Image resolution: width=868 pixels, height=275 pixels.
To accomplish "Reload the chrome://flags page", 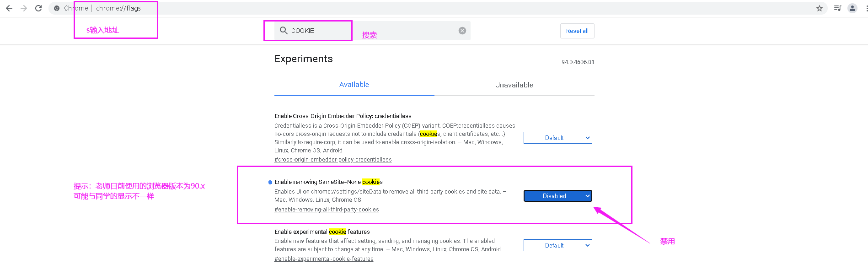I will tap(38, 8).
